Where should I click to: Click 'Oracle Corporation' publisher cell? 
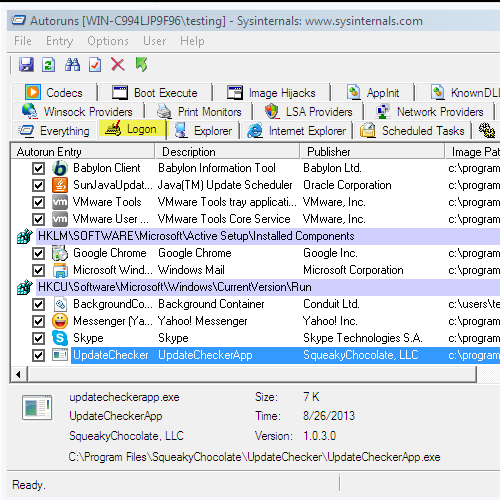(347, 185)
